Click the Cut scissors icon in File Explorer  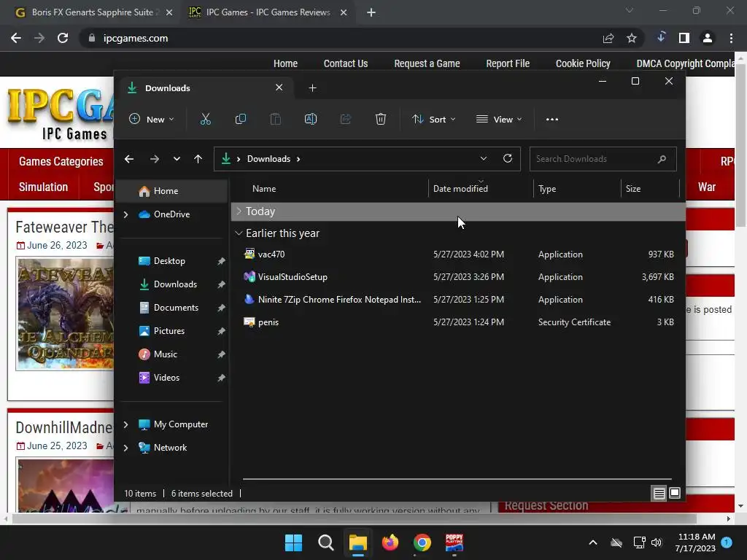[205, 119]
